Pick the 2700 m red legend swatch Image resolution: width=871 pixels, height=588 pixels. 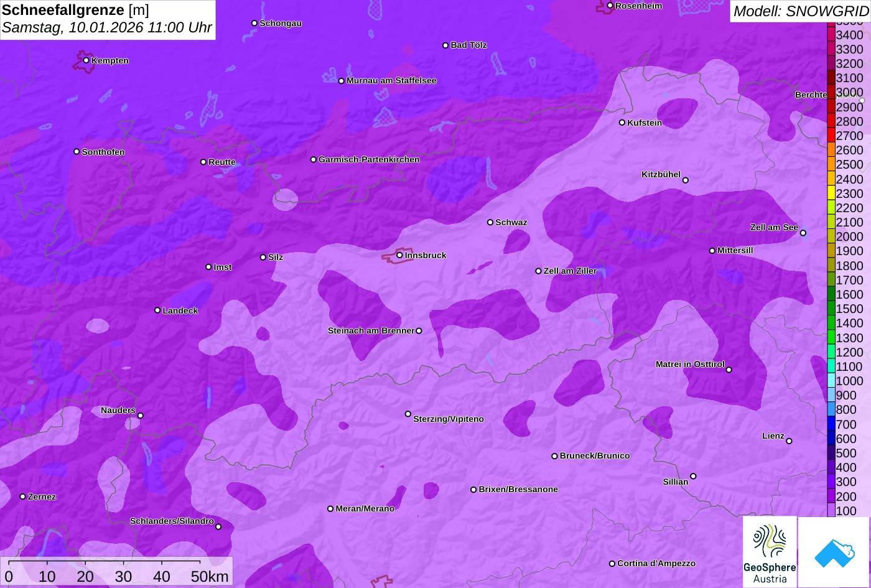click(x=831, y=136)
